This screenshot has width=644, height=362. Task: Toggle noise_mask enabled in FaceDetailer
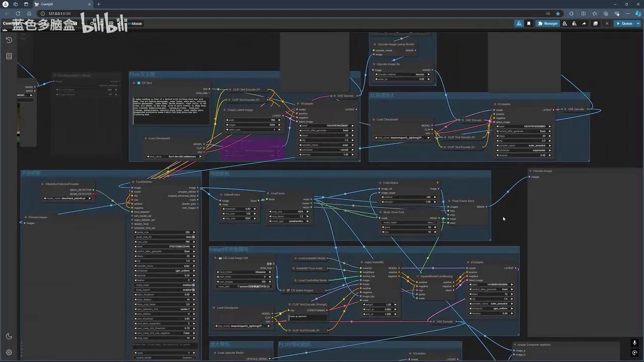[165, 285]
